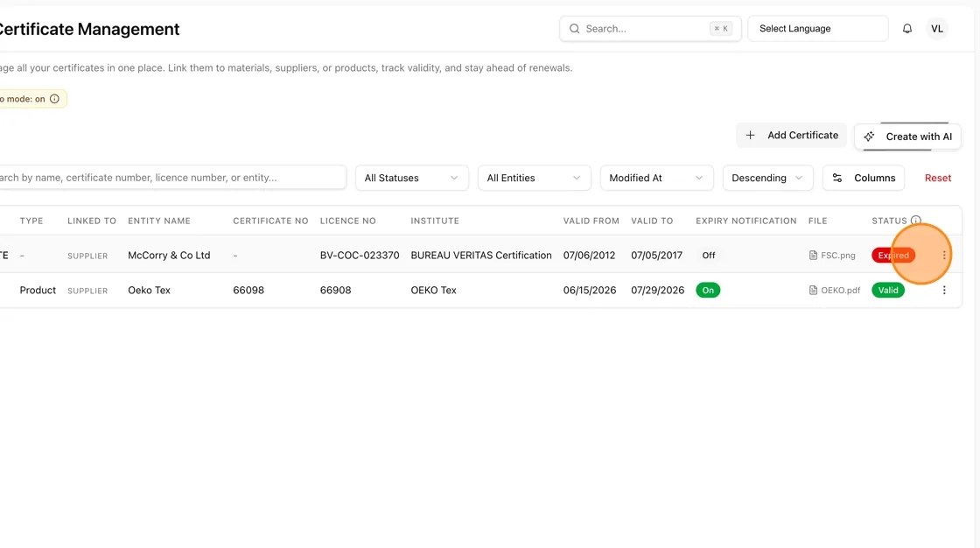Screen dimensions: 980x548
Task: Click the demo mode info icon
Action: coord(54,99)
